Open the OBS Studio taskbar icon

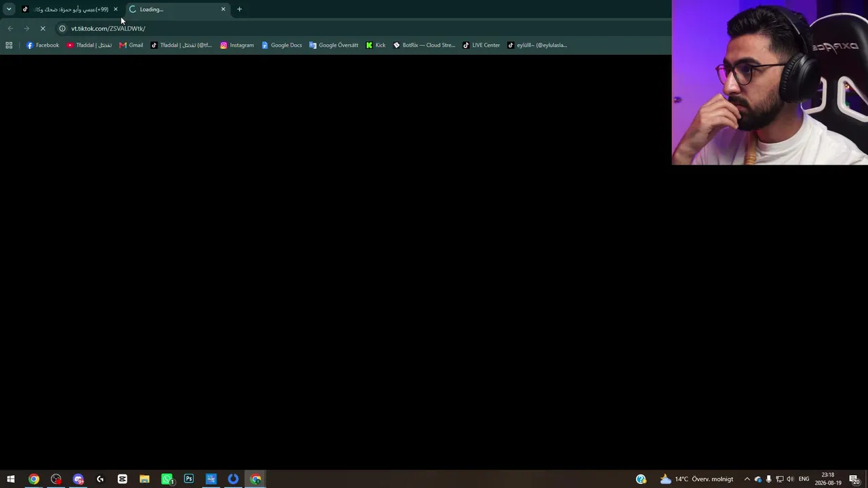click(56, 479)
